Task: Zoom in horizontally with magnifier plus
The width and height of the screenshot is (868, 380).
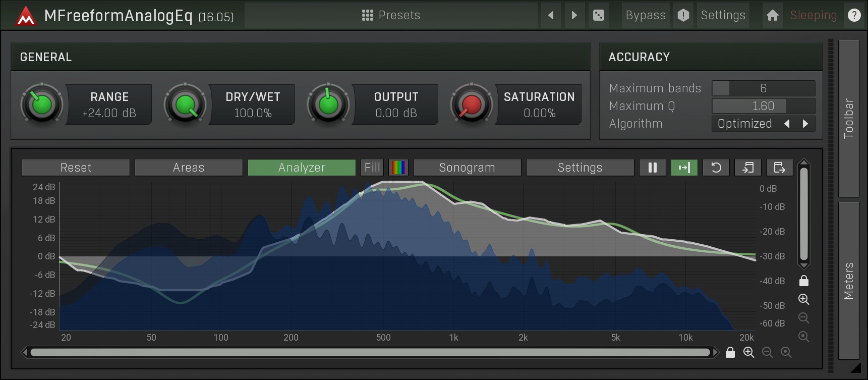Action: coord(749,352)
